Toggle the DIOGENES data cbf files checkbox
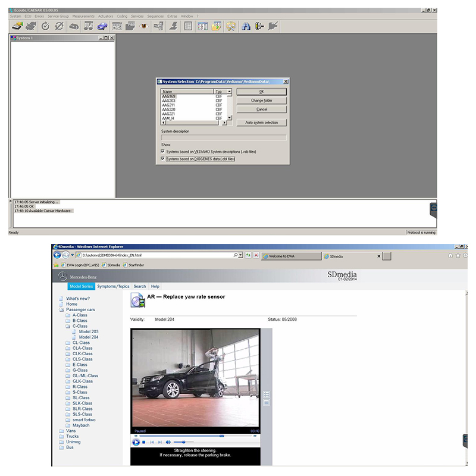 tap(162, 158)
